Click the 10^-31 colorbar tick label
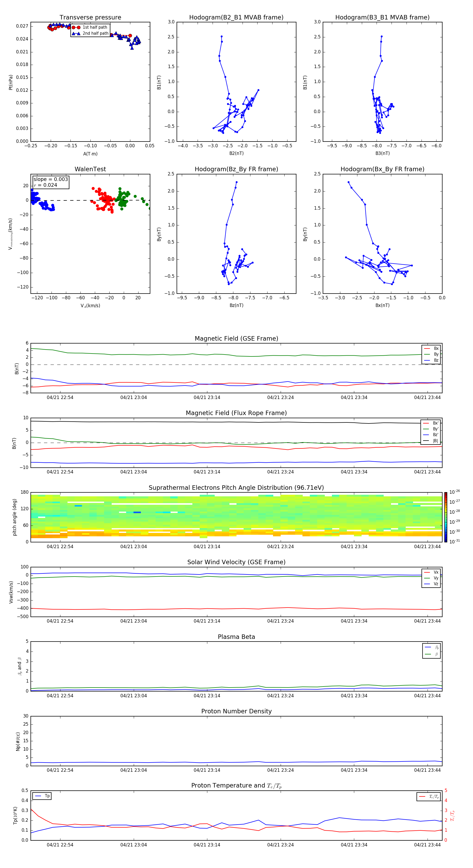 [x=455, y=542]
